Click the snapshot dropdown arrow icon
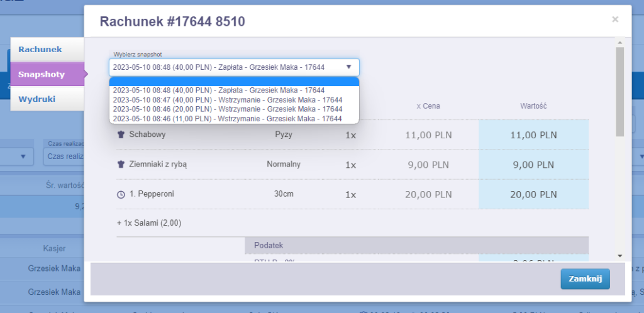Image resolution: width=644 pixels, height=313 pixels. click(348, 67)
